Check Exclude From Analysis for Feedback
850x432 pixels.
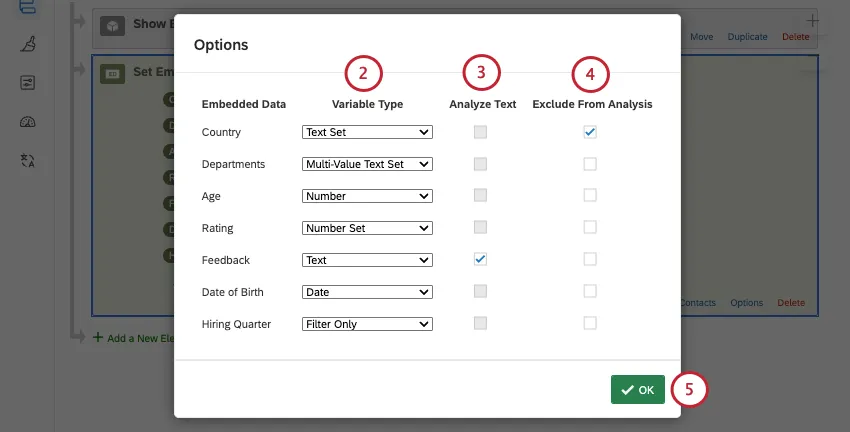coord(590,259)
